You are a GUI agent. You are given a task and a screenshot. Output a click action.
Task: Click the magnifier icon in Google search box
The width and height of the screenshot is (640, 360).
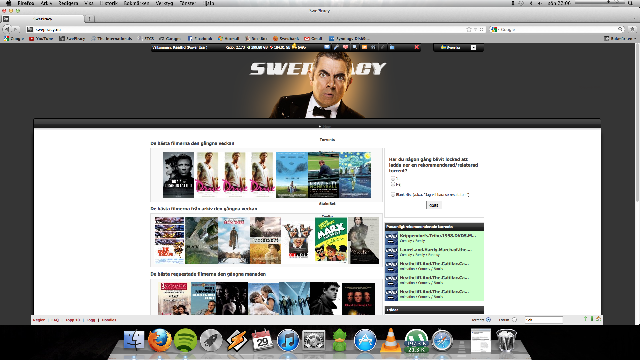coord(620,29)
